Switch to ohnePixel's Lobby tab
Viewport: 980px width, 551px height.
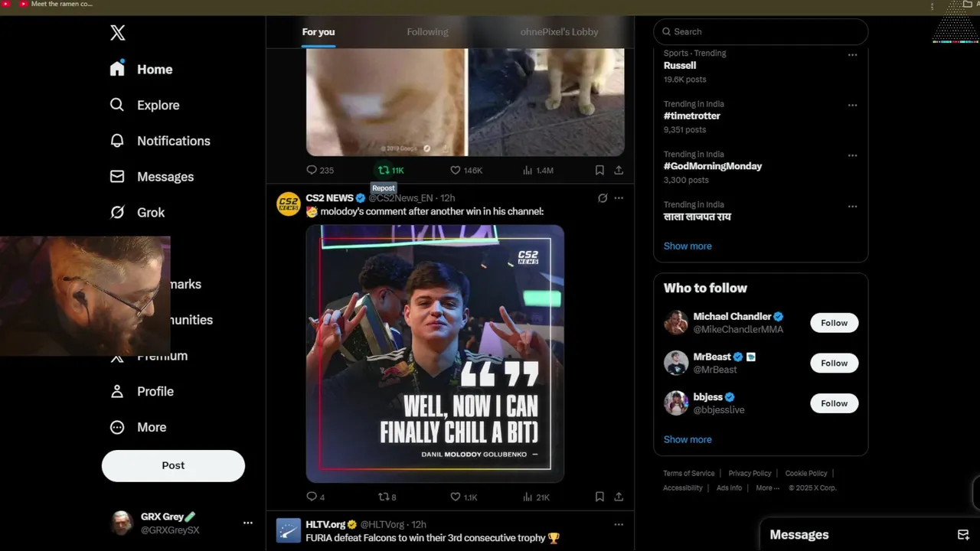(x=559, y=31)
